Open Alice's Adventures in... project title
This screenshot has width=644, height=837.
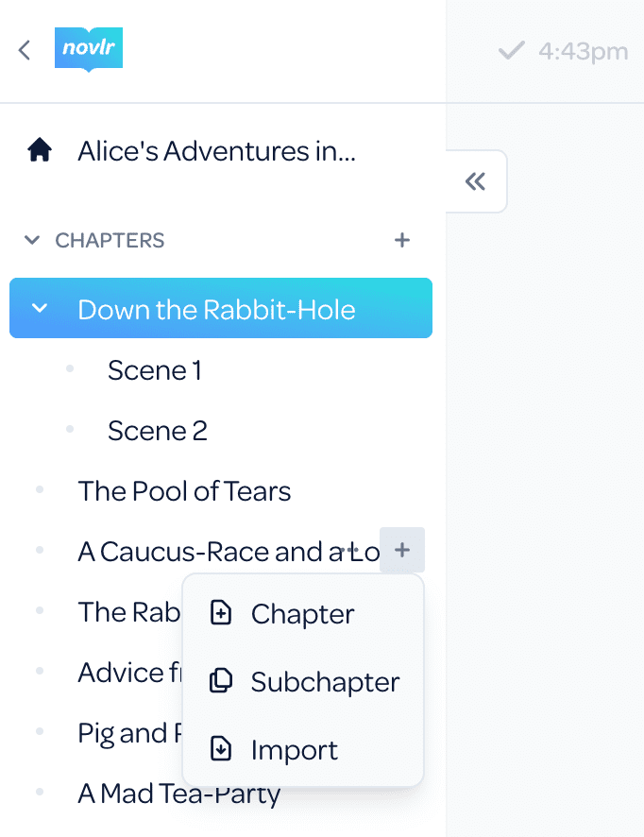(x=216, y=150)
